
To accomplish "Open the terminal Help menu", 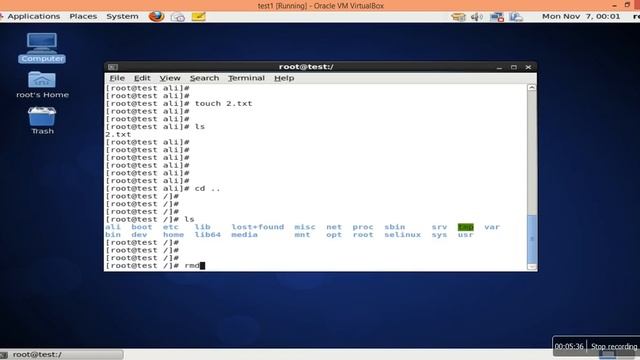I will point(284,78).
